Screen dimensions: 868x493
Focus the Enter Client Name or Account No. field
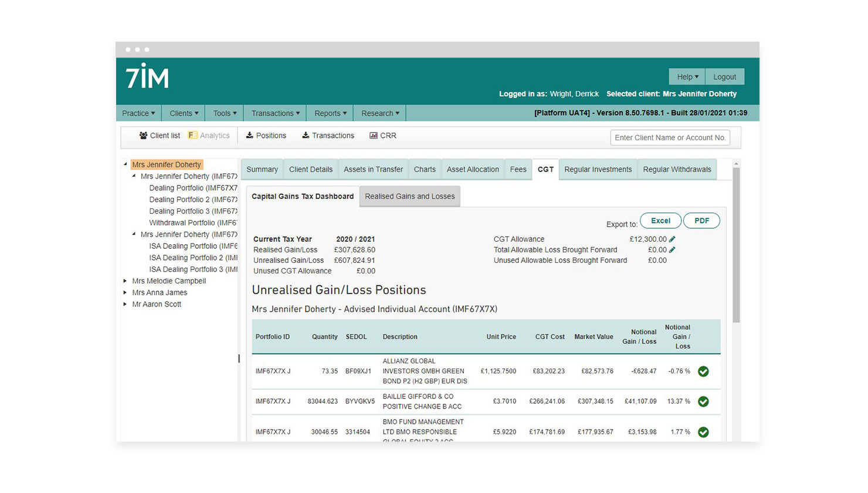[x=670, y=137]
